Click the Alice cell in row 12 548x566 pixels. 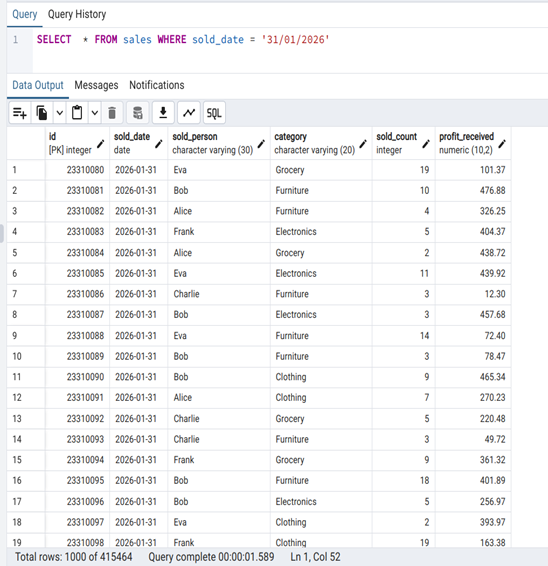[219, 397]
